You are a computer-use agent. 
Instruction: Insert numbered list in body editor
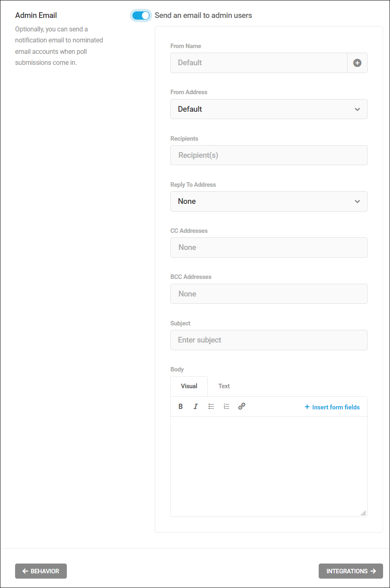[227, 407]
